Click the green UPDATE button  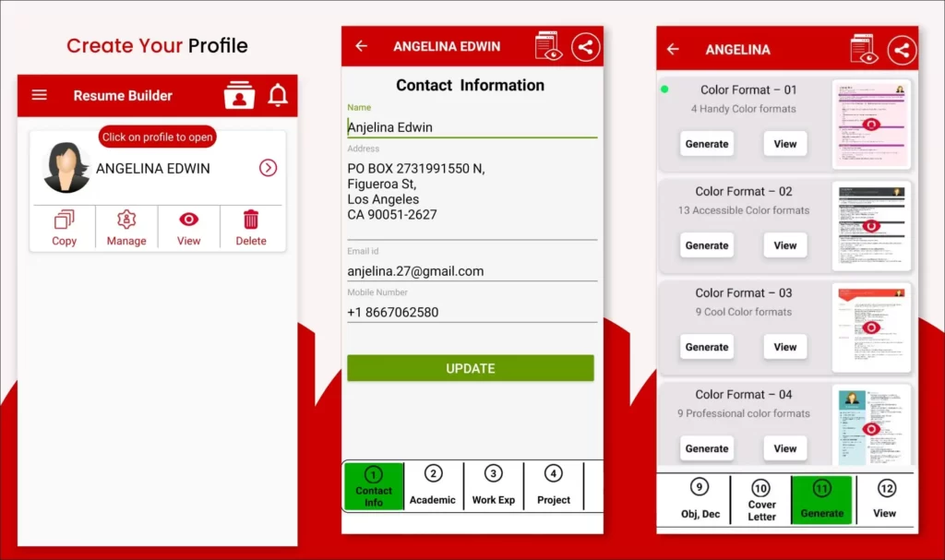(x=470, y=368)
